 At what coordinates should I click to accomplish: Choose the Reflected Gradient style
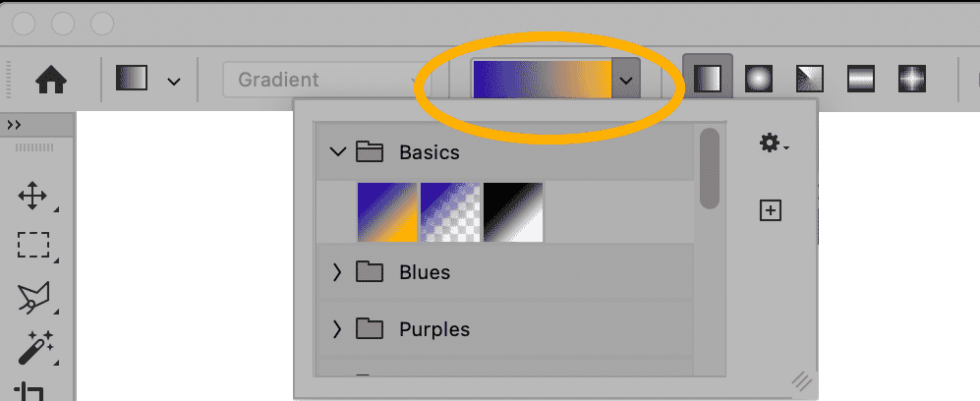[x=860, y=79]
